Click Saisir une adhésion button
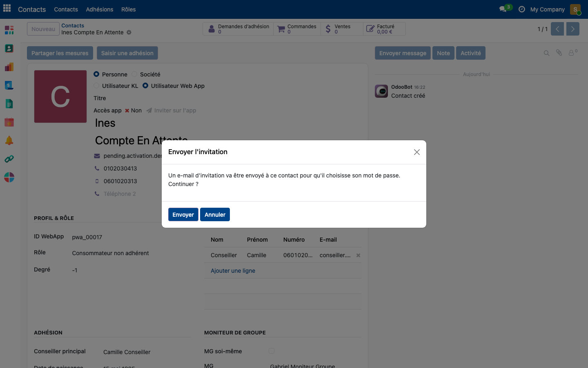The height and width of the screenshot is (368, 588). pos(127,53)
